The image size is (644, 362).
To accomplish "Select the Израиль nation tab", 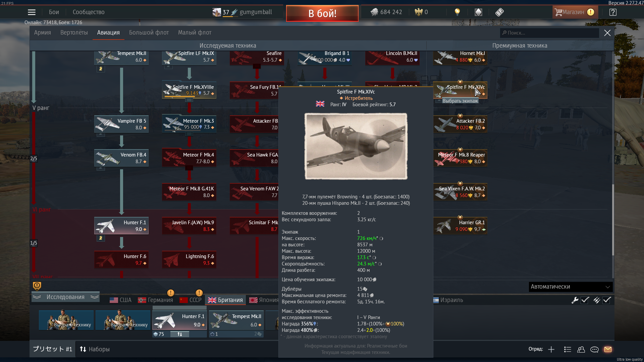I will coord(448,300).
